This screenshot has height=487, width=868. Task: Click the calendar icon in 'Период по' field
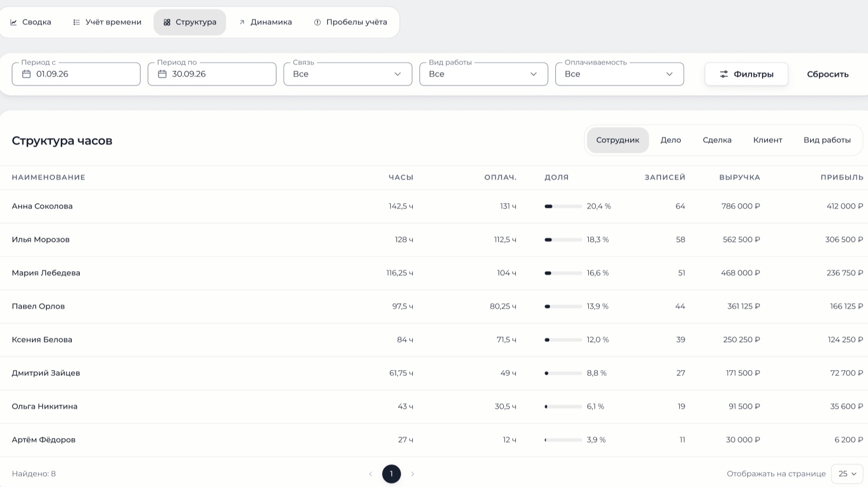click(162, 74)
